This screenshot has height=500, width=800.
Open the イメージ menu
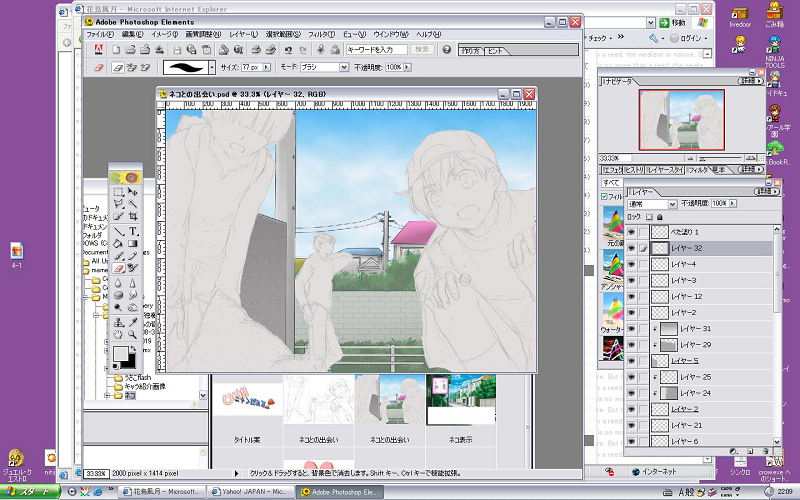[164, 34]
